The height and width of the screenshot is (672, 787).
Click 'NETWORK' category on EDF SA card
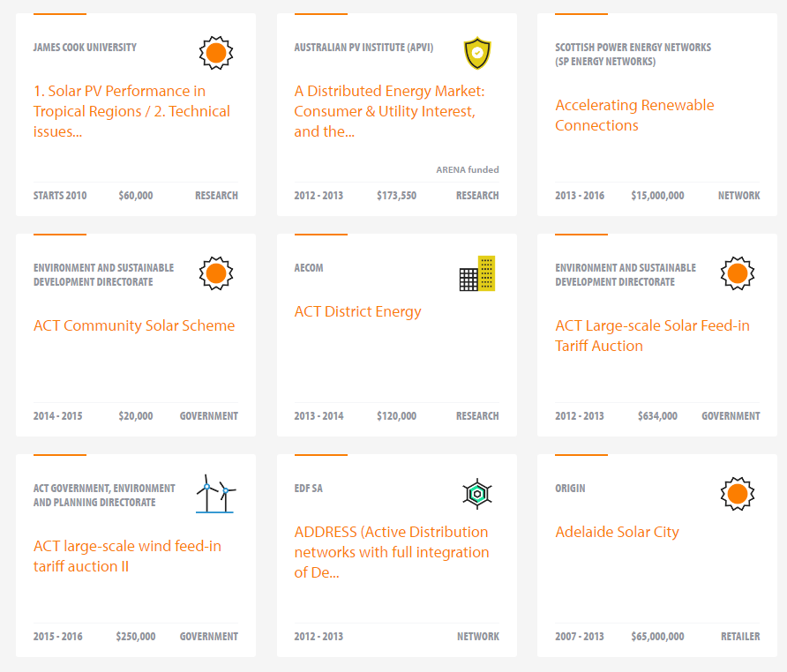click(x=478, y=636)
